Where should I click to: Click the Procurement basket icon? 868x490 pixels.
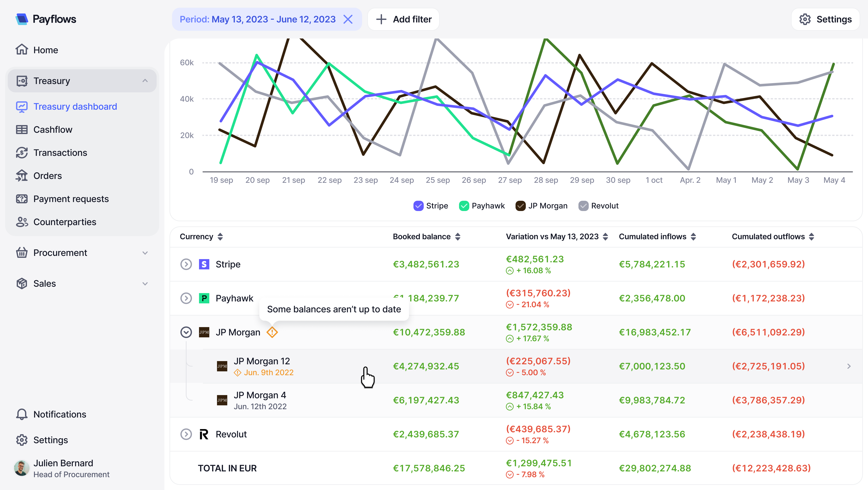pos(22,253)
